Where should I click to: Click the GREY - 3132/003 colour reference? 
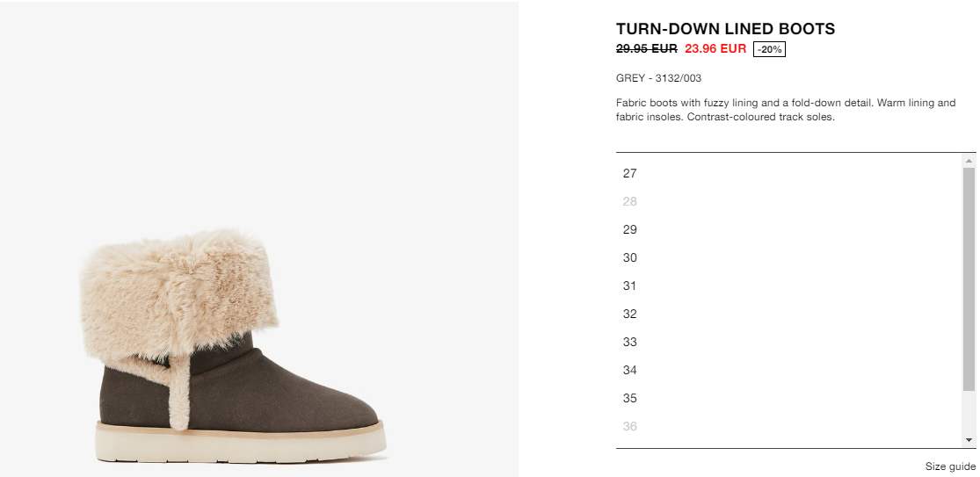click(x=658, y=78)
